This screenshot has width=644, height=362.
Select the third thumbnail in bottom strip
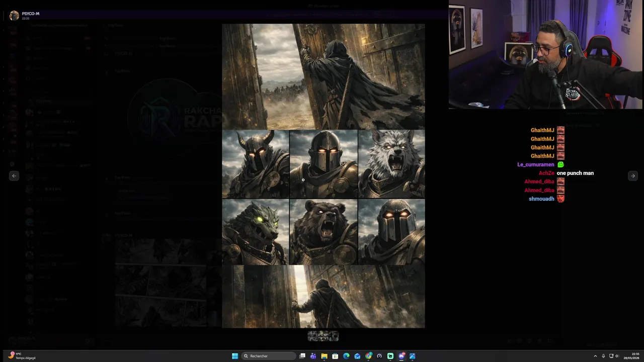[x=334, y=336]
